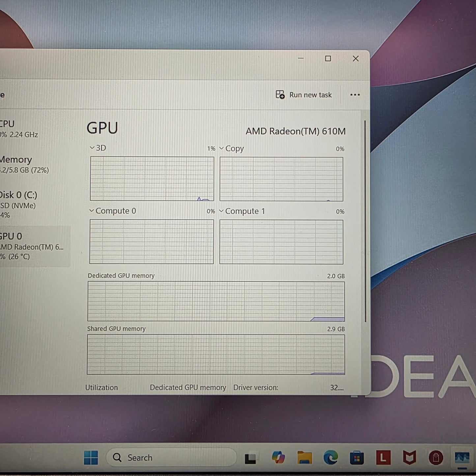
Task: Click the Task Manager taskbar icon
Action: [x=462, y=458]
